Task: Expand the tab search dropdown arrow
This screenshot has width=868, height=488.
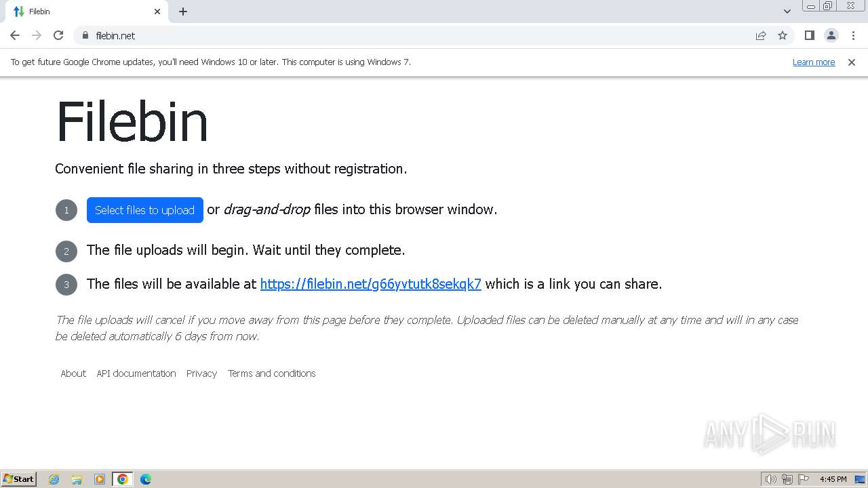Action: click(x=787, y=12)
